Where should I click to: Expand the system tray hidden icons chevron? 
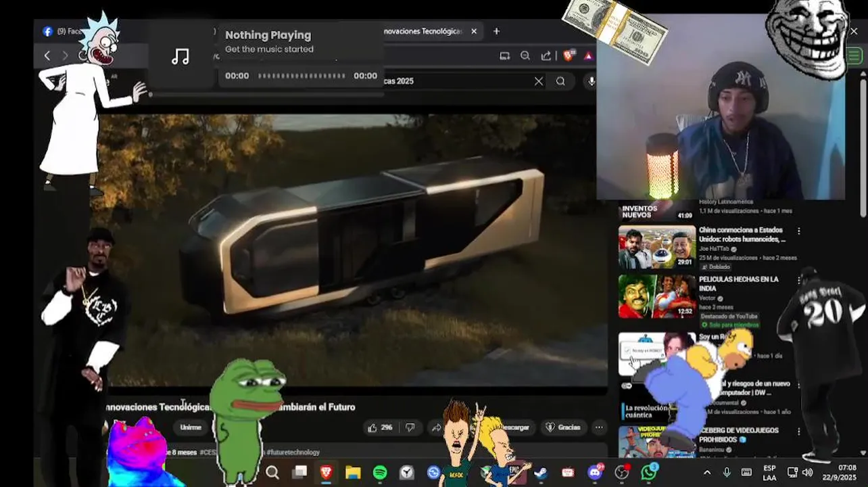pos(707,472)
